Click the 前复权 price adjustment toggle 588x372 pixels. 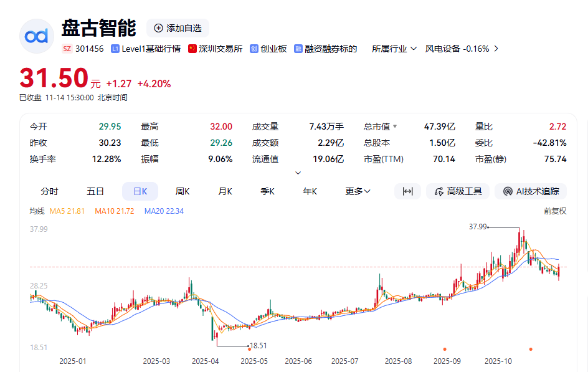pyautogui.click(x=554, y=211)
